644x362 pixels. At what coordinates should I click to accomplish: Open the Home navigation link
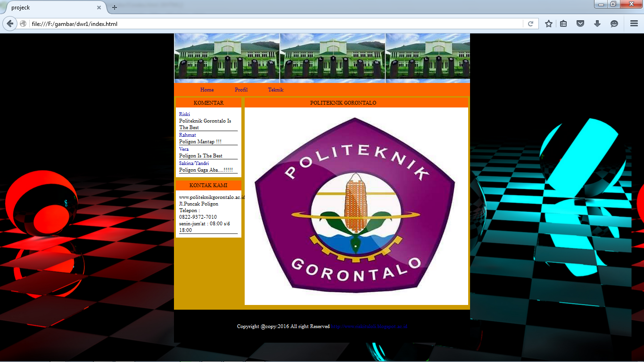coord(207,90)
